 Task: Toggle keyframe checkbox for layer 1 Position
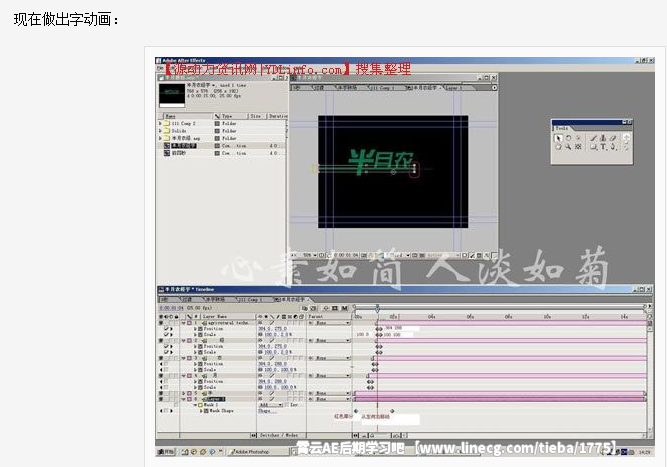(167, 329)
